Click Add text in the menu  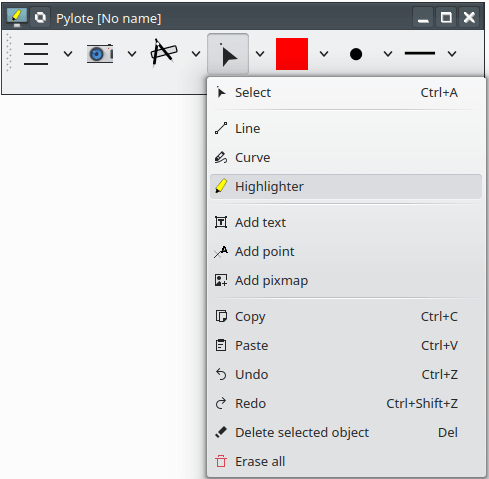pyautogui.click(x=346, y=223)
